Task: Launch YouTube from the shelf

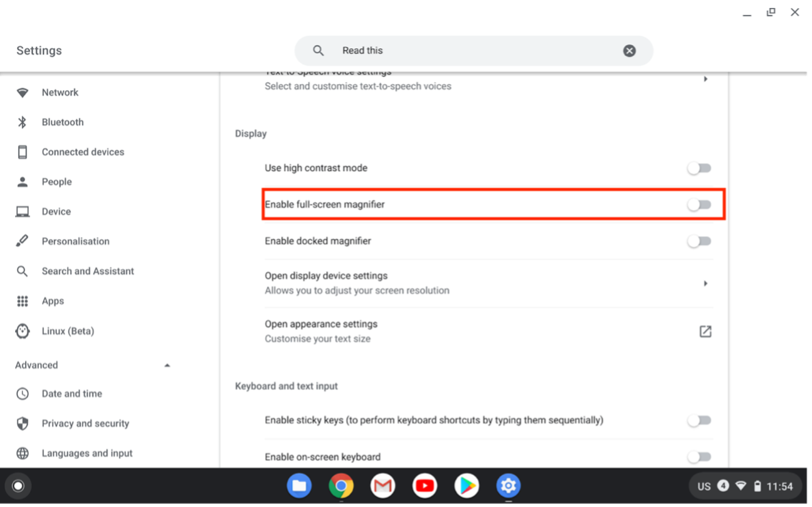Action: 424,486
